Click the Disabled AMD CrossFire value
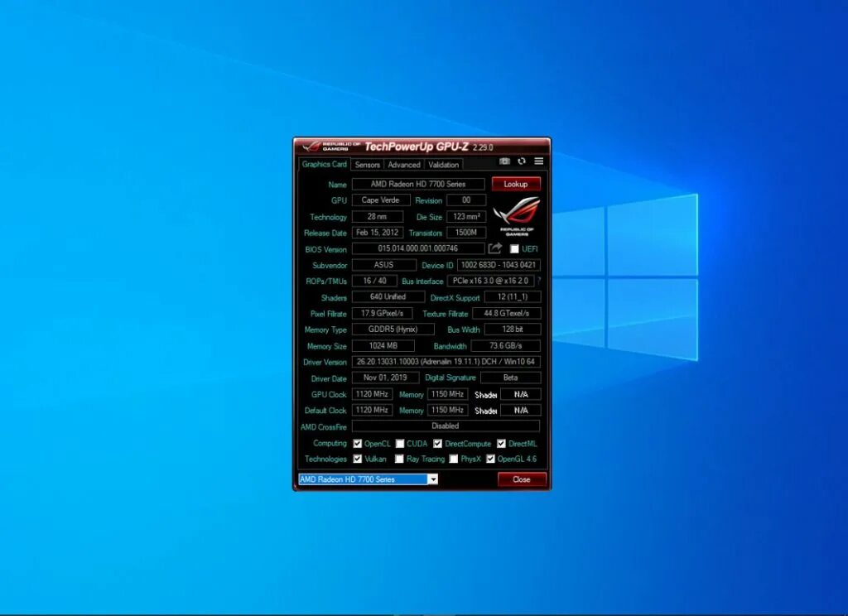 tap(446, 426)
